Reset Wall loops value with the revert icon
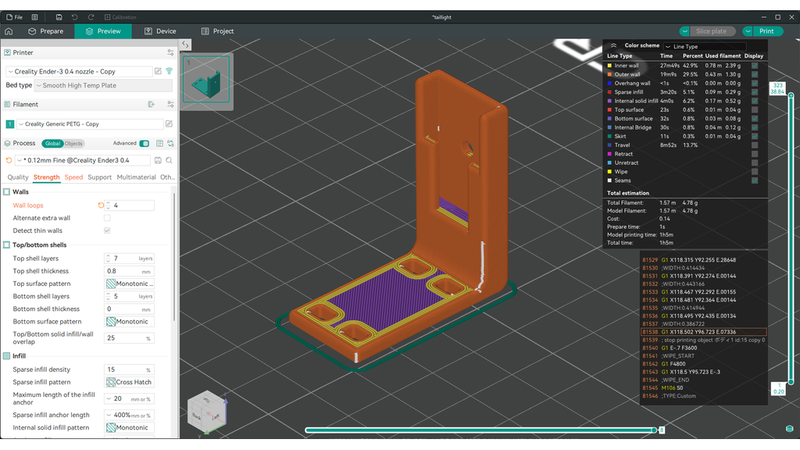This screenshot has height=450, width=800. point(100,205)
